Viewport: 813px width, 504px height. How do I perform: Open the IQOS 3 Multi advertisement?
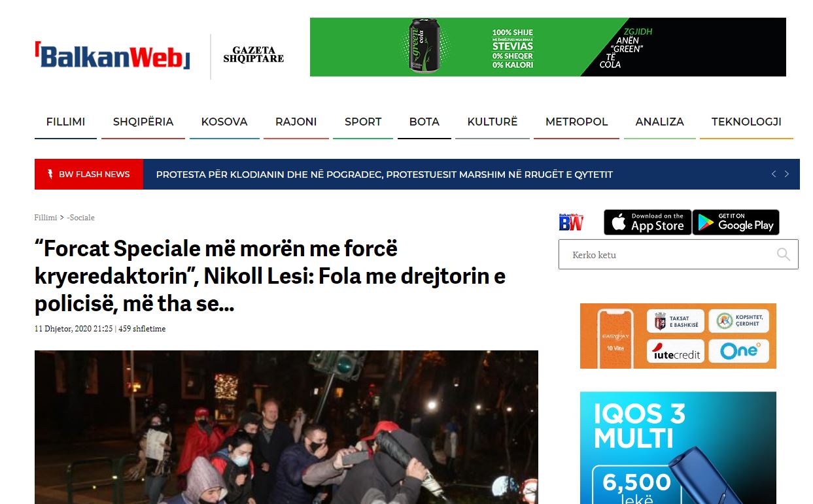point(678,448)
